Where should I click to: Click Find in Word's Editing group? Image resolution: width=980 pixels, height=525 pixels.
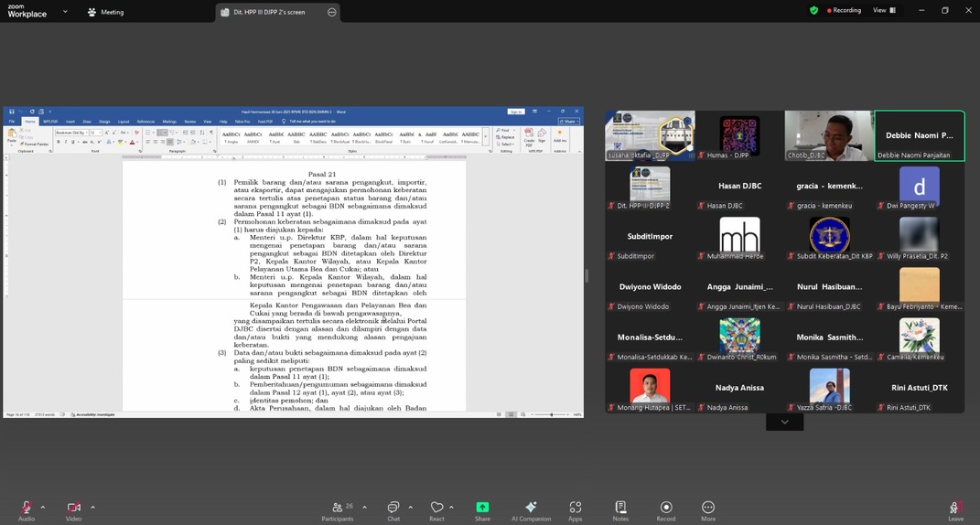[x=504, y=130]
